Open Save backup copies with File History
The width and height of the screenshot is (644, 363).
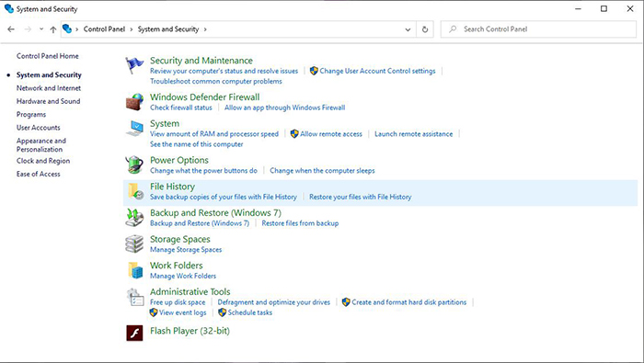pyautogui.click(x=224, y=197)
